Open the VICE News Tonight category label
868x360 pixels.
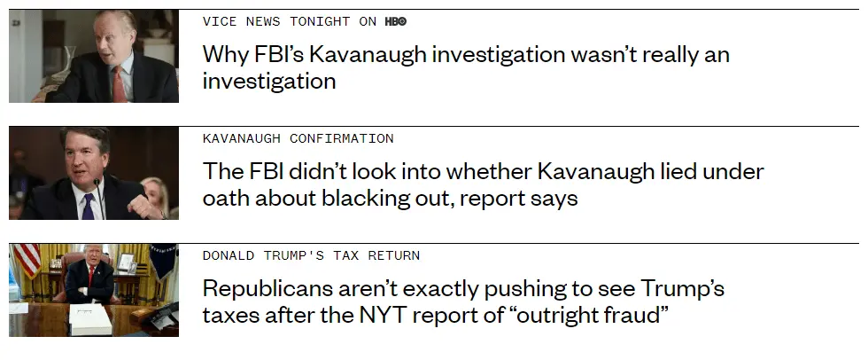(290, 21)
